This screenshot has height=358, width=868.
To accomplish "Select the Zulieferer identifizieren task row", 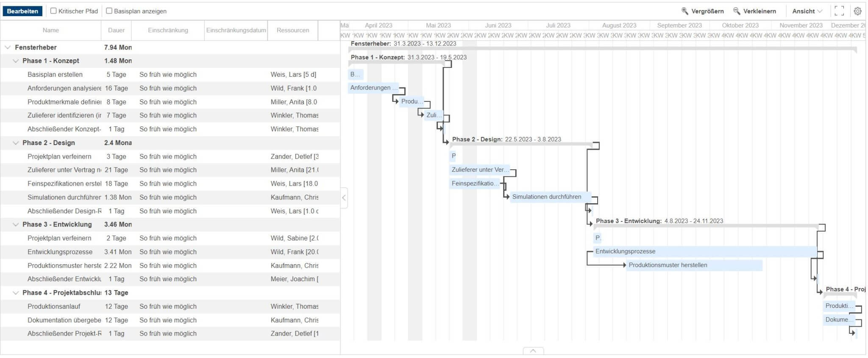I will [170, 115].
